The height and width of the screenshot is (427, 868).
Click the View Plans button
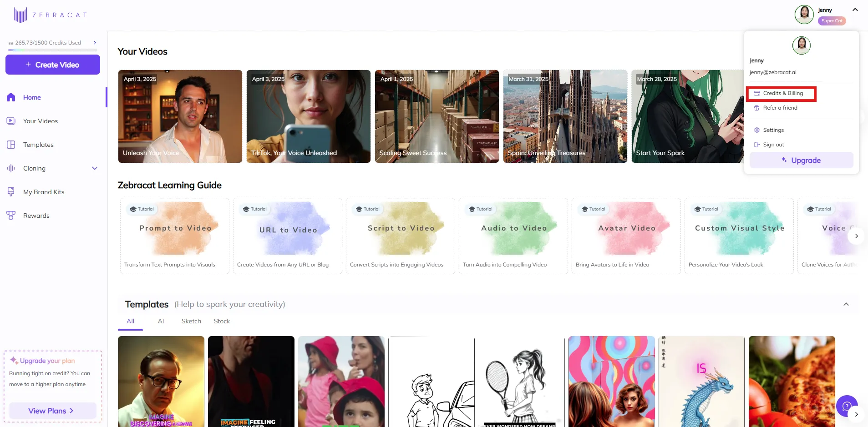53,411
